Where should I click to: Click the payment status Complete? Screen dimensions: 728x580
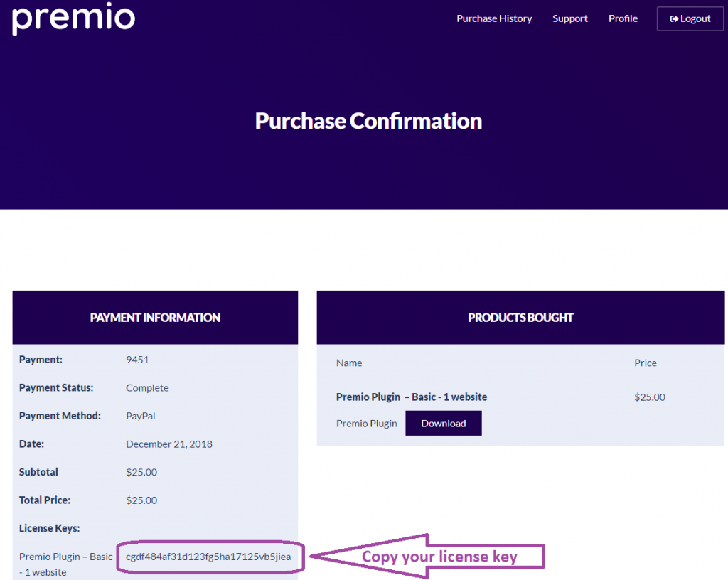[x=147, y=387]
